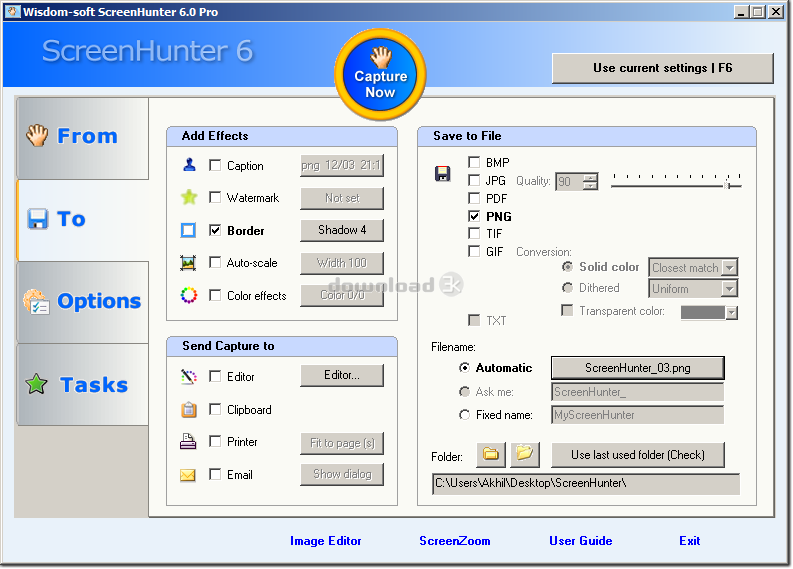This screenshot has width=793, height=569.
Task: Open the Image Editor link
Action: [326, 541]
